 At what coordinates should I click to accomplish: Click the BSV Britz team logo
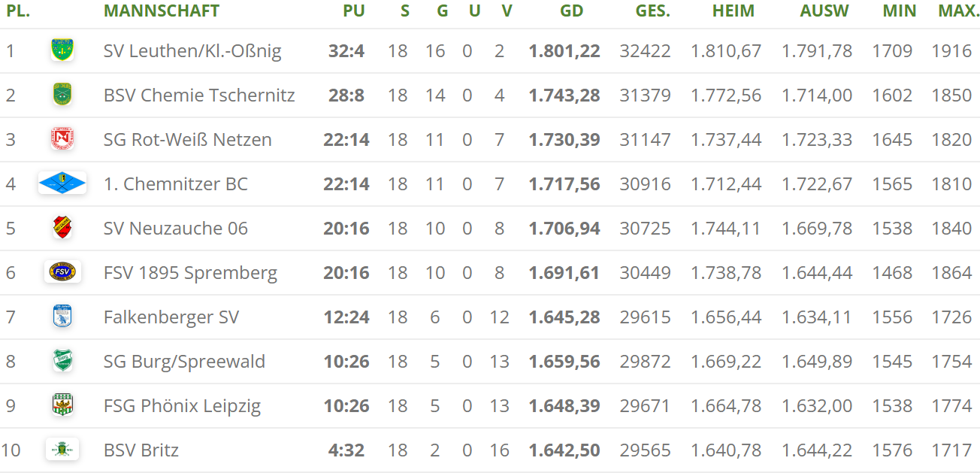(62, 450)
